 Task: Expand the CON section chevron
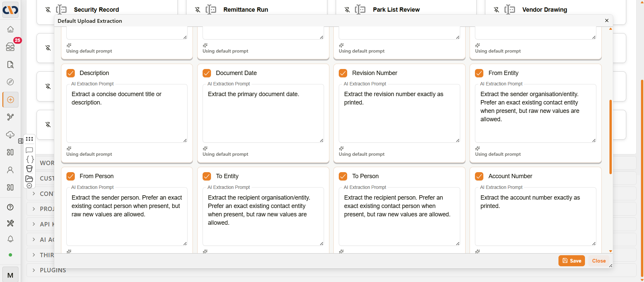(34, 194)
